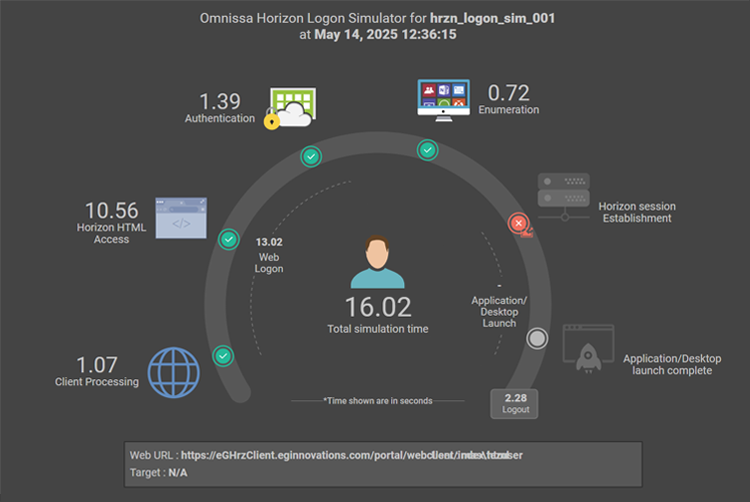Click the Target : N/A entry
This screenshot has width=750, height=502.
tap(159, 472)
